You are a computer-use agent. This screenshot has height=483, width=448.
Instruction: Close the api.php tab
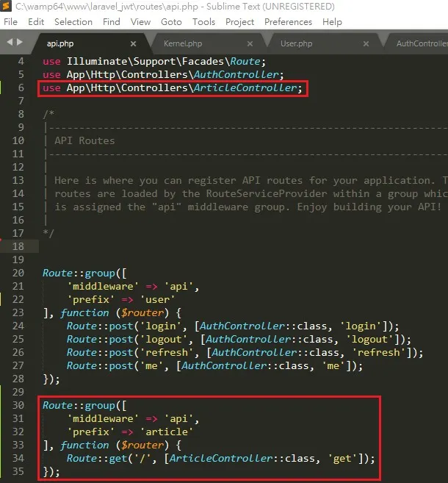tap(133, 44)
